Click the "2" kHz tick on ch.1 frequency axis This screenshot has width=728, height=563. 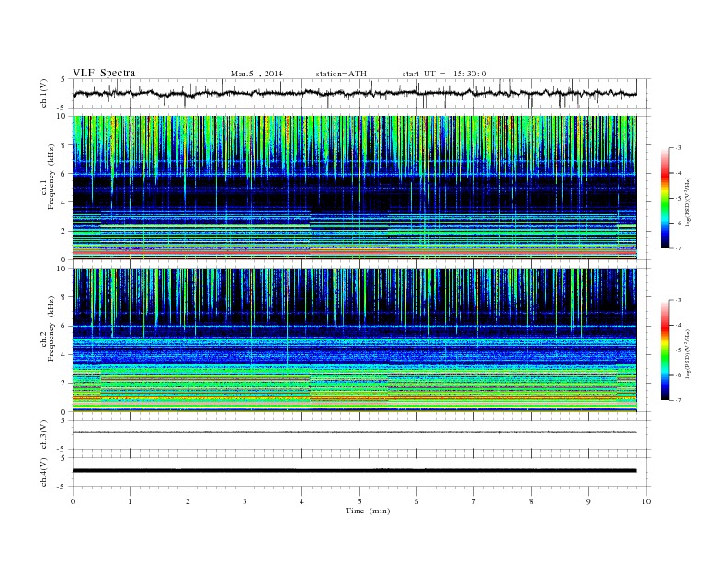click(63, 231)
